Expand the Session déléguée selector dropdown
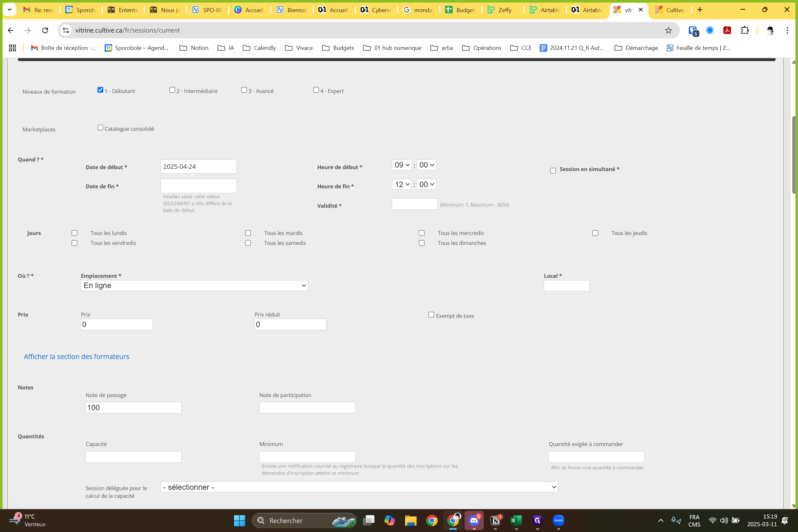This screenshot has width=798, height=532. 359,487
